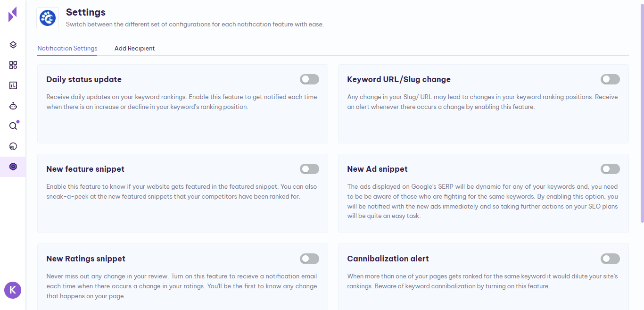
Task: Click the purple logo in the sidebar
Action: coord(13,14)
